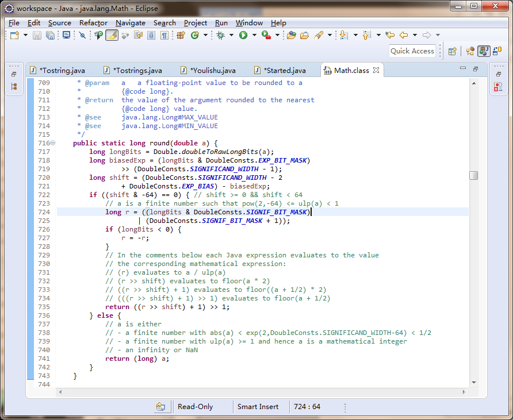Click the Open Project folder icon
This screenshot has width=513, height=420.
[x=304, y=35]
